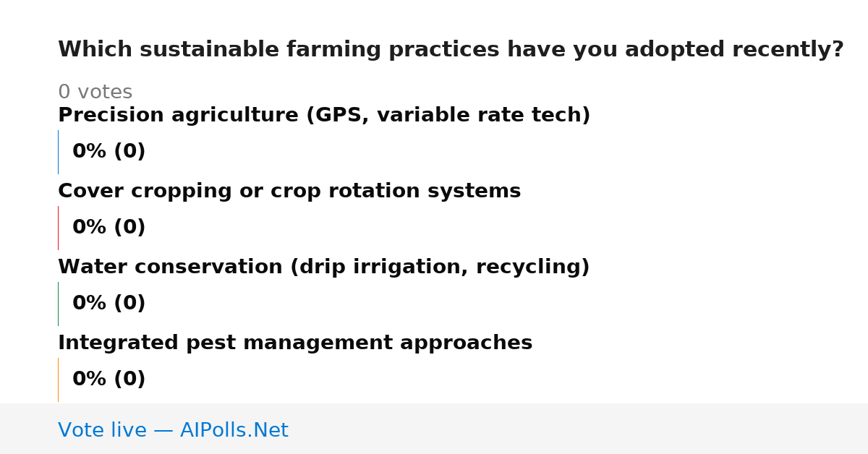Click the 0% (0) result under Cover cropping
Screen dimensions: 868x454
[109, 228]
